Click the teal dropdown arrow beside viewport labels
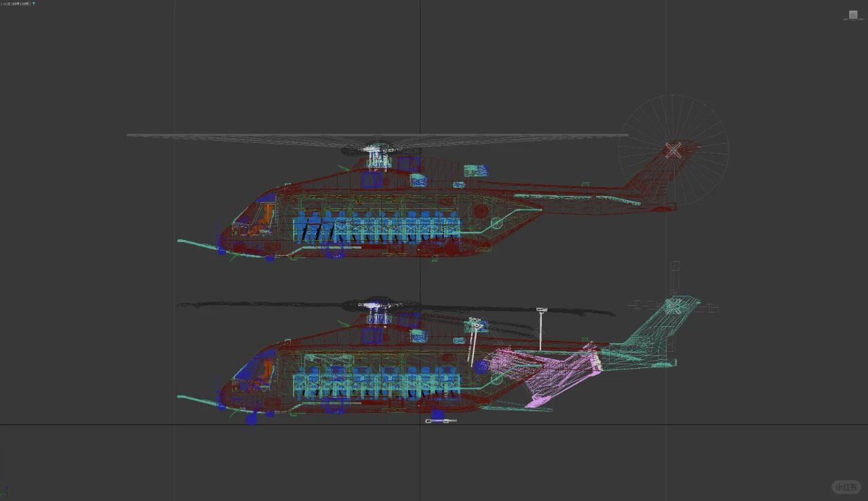The image size is (868, 501). point(33,3)
